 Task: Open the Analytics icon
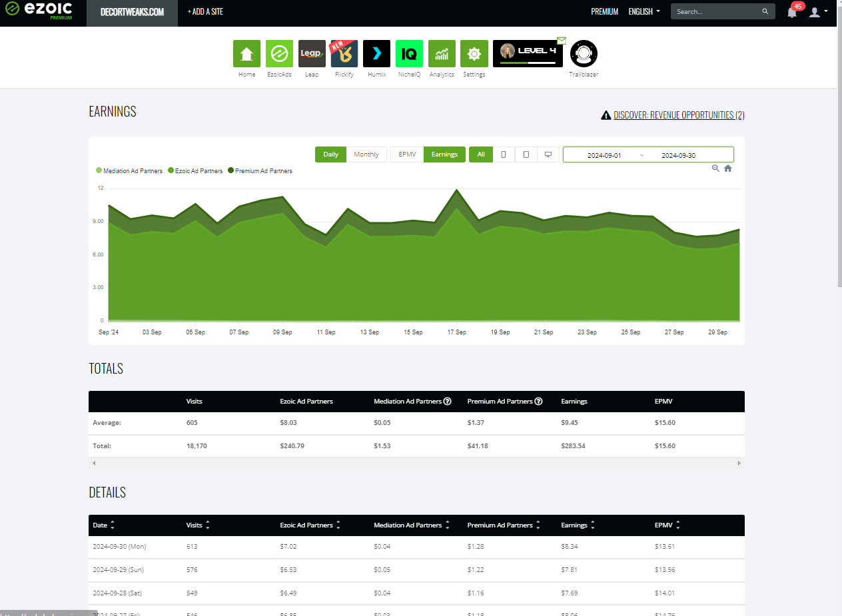coord(442,54)
